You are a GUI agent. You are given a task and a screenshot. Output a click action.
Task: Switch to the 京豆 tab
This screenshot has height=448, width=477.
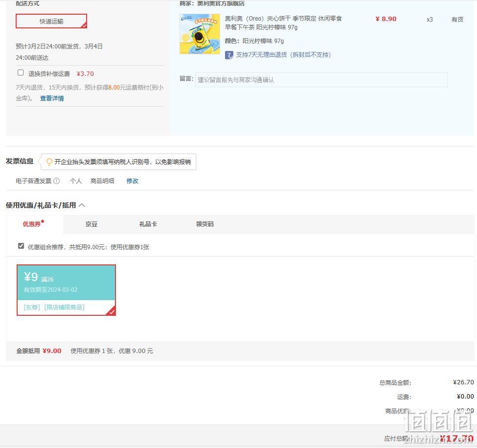tap(91, 224)
